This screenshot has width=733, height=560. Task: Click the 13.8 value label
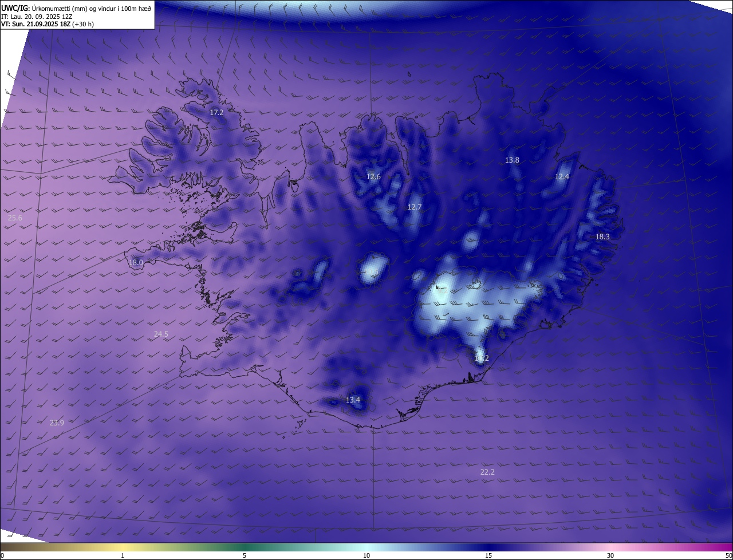pos(512,160)
